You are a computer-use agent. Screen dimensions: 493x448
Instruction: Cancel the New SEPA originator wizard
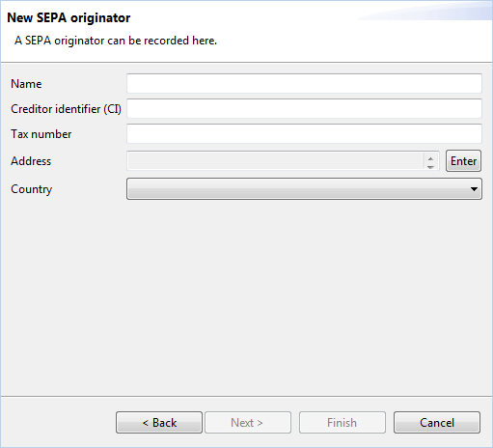click(x=437, y=423)
